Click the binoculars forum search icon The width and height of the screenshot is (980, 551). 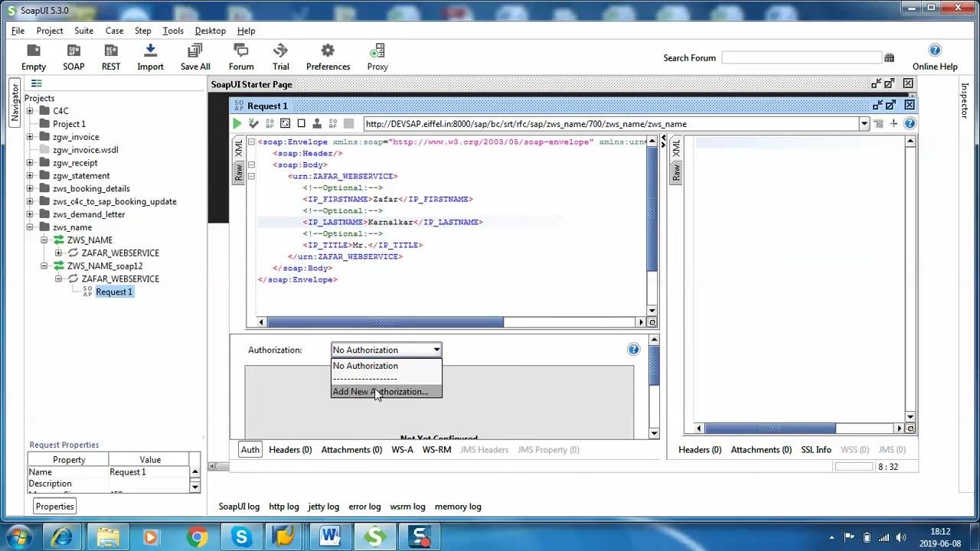tap(889, 58)
